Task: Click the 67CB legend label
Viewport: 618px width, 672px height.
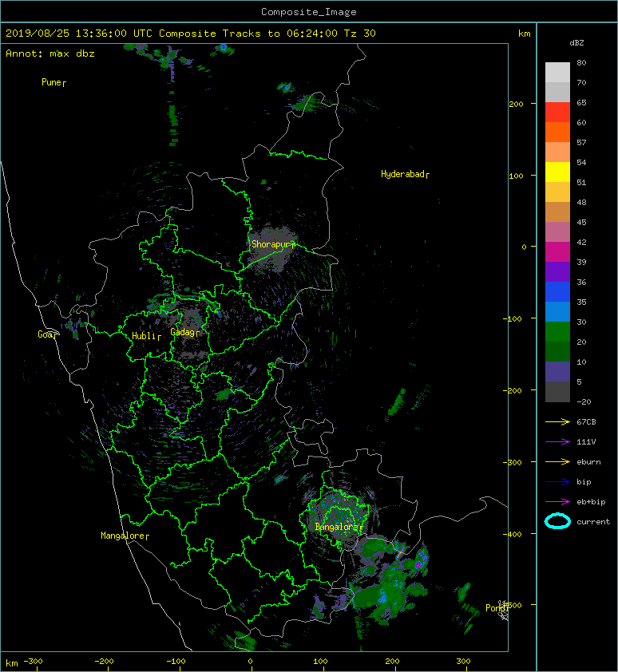Action: coord(586,422)
